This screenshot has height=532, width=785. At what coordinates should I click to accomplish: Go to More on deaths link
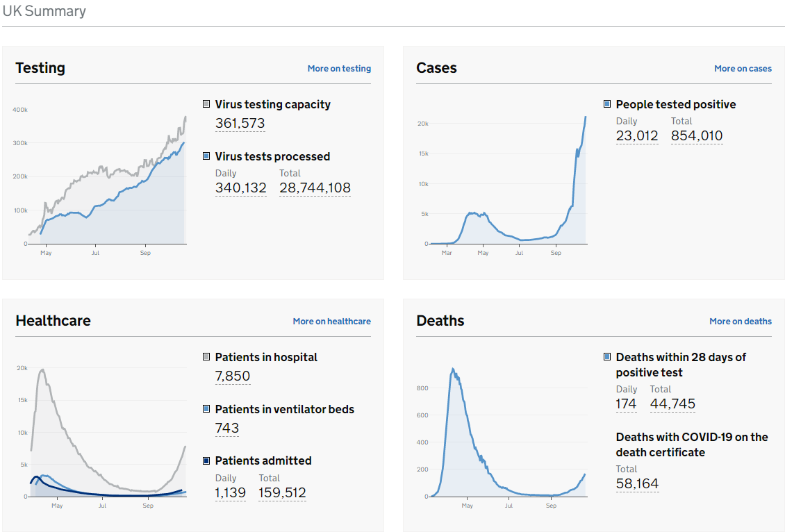pos(740,322)
